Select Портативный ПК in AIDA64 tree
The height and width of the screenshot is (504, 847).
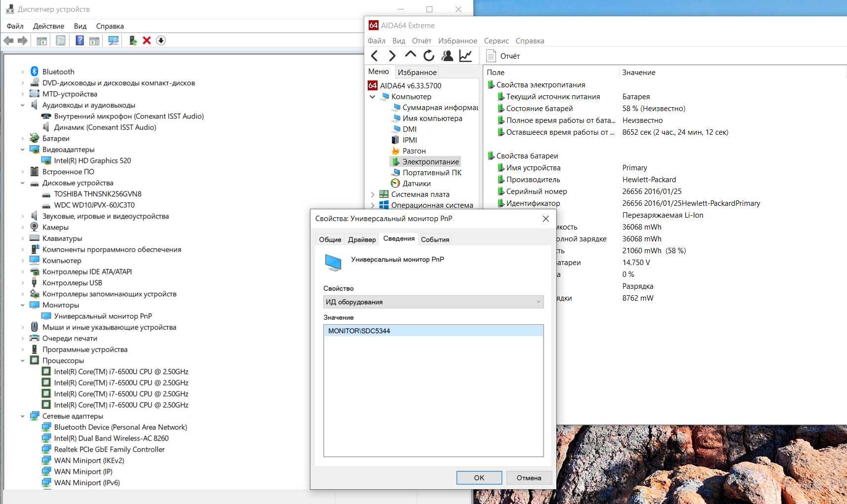pos(426,172)
